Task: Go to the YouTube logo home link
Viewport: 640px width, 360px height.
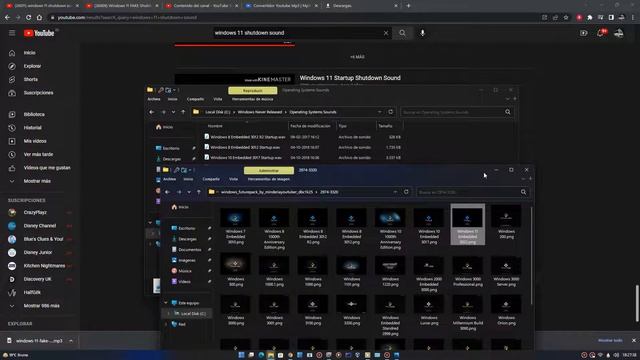Action: (x=39, y=33)
